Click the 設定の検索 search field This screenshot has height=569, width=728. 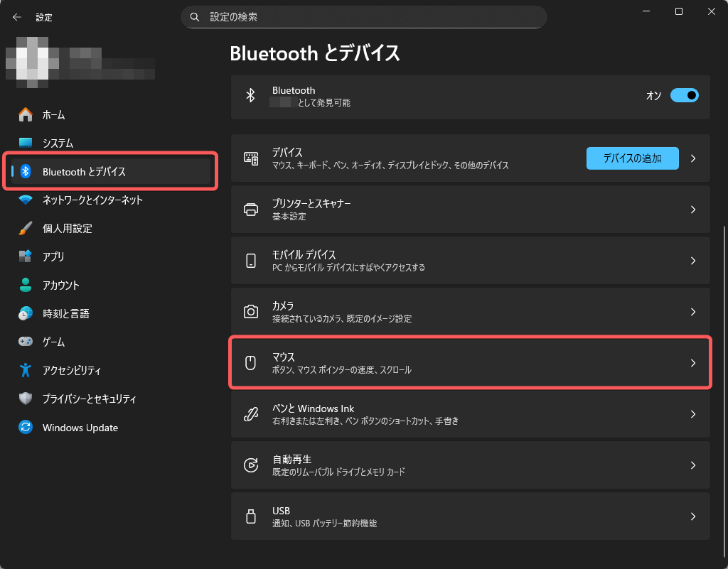tap(363, 17)
